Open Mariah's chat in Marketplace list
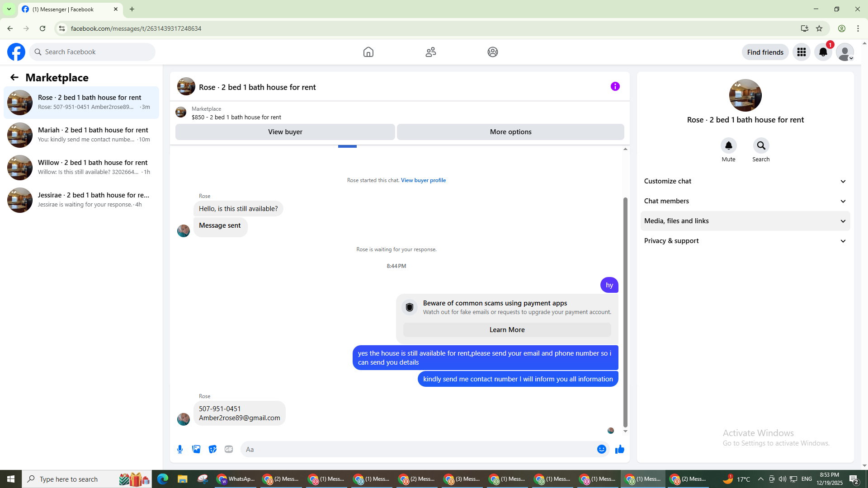This screenshot has width=868, height=488. click(x=81, y=135)
